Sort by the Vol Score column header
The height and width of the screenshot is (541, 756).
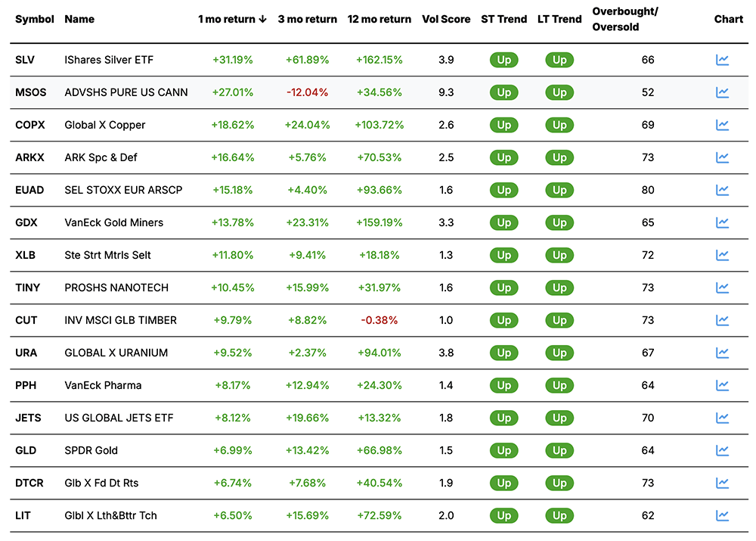click(x=446, y=19)
